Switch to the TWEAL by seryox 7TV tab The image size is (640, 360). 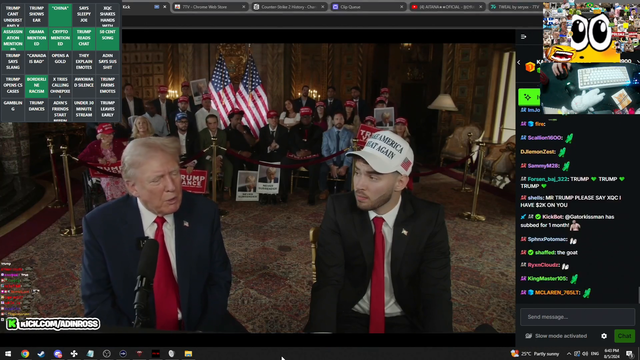[515, 7]
